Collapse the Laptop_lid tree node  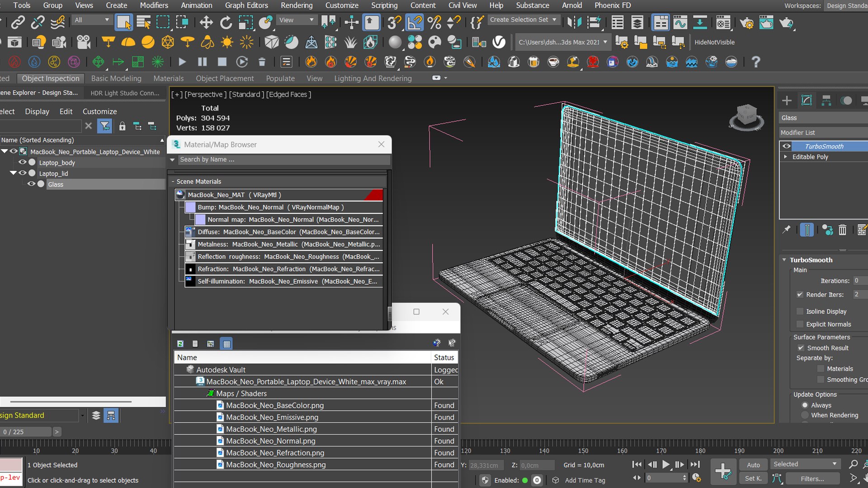pyautogui.click(x=13, y=173)
